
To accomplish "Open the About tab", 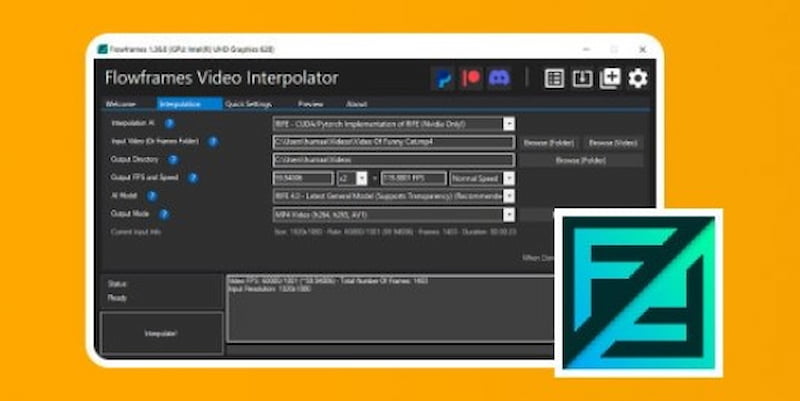I will click(x=357, y=104).
